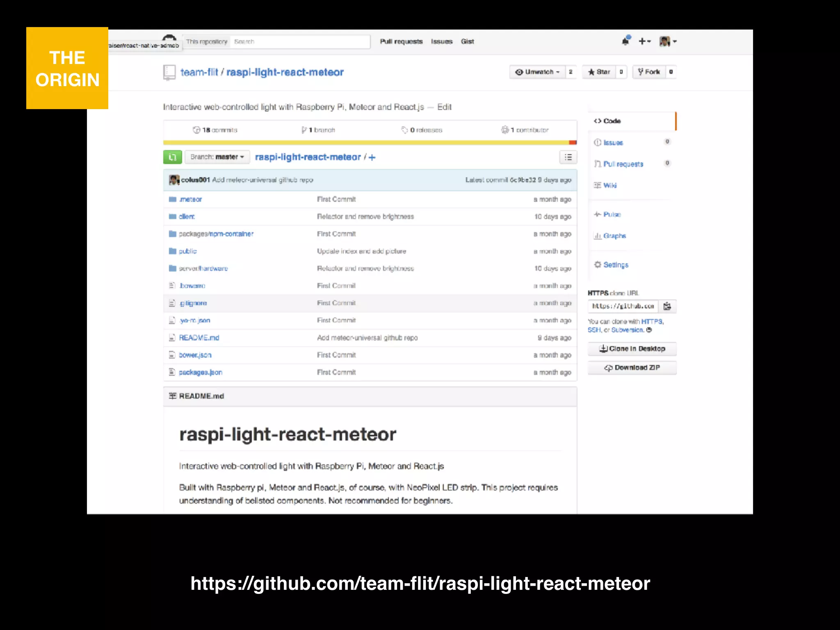Click the green compare and review button
Image resolution: width=840 pixels, height=630 pixels.
click(173, 157)
